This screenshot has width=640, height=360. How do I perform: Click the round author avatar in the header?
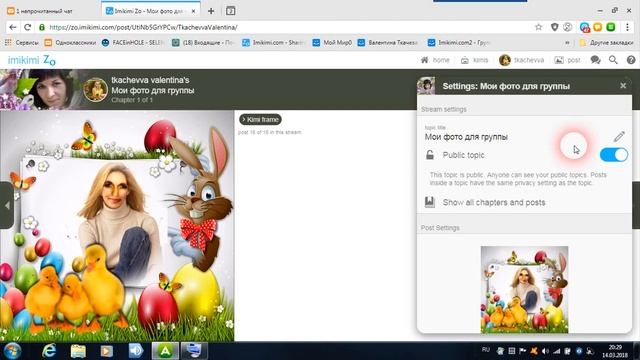click(x=96, y=89)
